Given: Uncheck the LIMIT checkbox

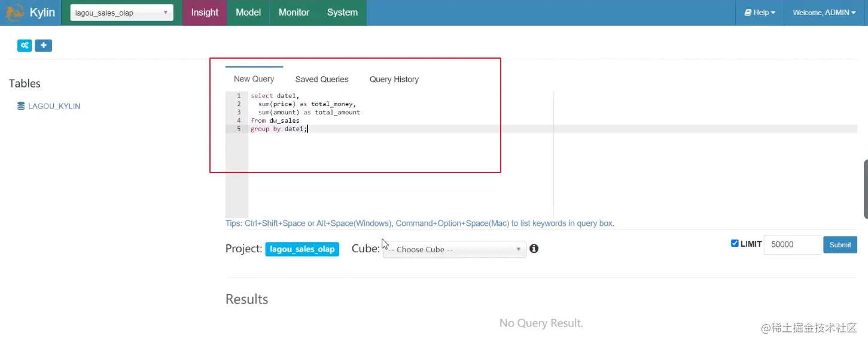Looking at the screenshot, I should click(x=735, y=243).
